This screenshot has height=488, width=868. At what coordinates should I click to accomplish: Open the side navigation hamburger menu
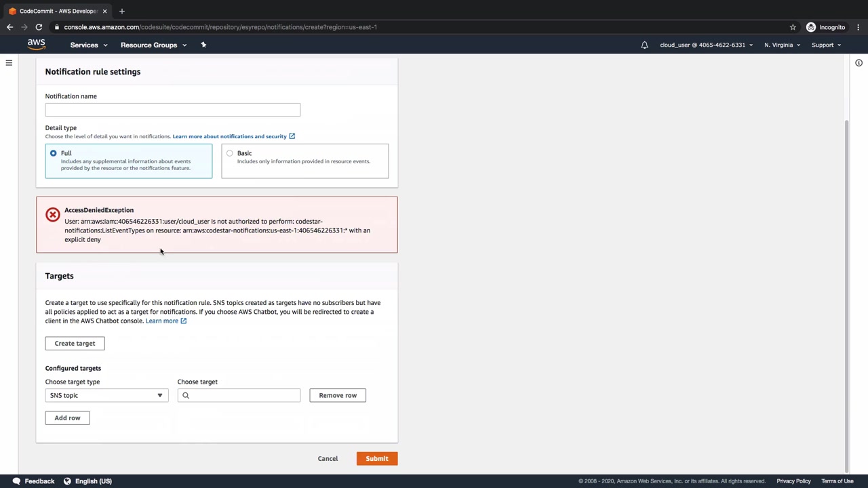[9, 63]
